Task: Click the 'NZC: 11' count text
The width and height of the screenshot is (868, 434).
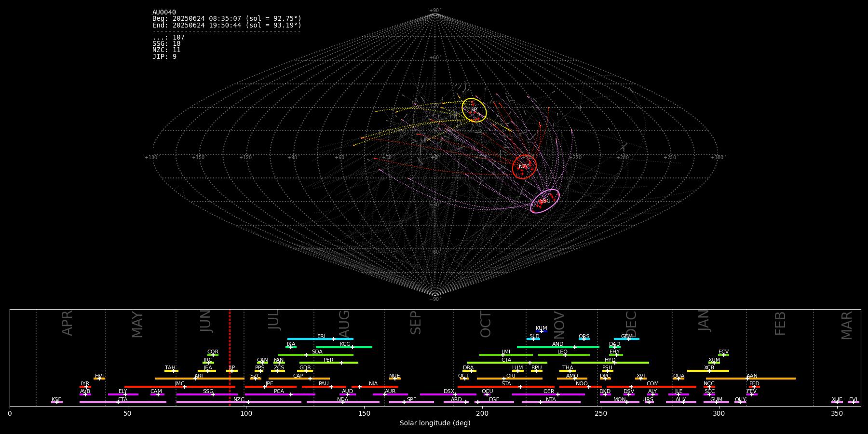Action: click(x=166, y=50)
